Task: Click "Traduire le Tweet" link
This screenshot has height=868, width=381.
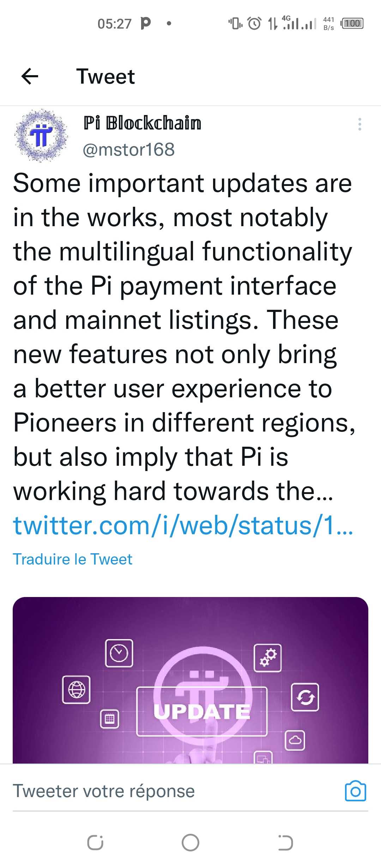Action: click(x=73, y=559)
